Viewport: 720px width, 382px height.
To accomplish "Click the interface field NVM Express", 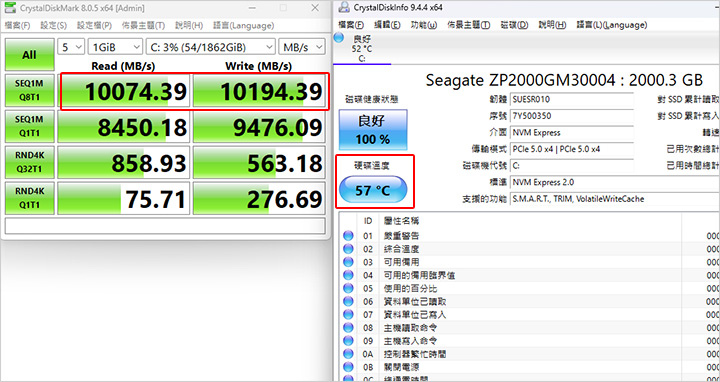I will coord(572,133).
